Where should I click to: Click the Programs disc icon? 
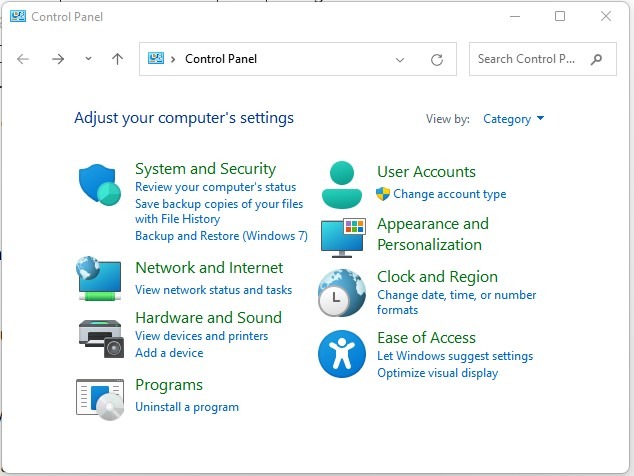100,397
